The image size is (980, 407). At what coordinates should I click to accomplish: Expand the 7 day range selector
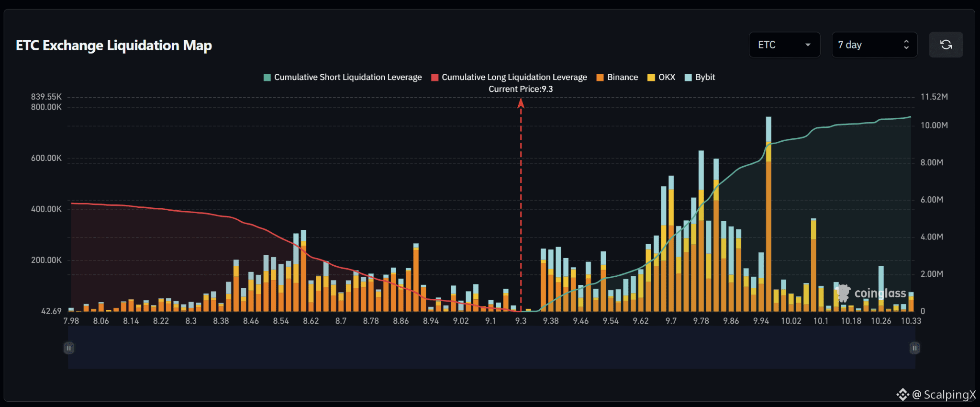coord(874,45)
